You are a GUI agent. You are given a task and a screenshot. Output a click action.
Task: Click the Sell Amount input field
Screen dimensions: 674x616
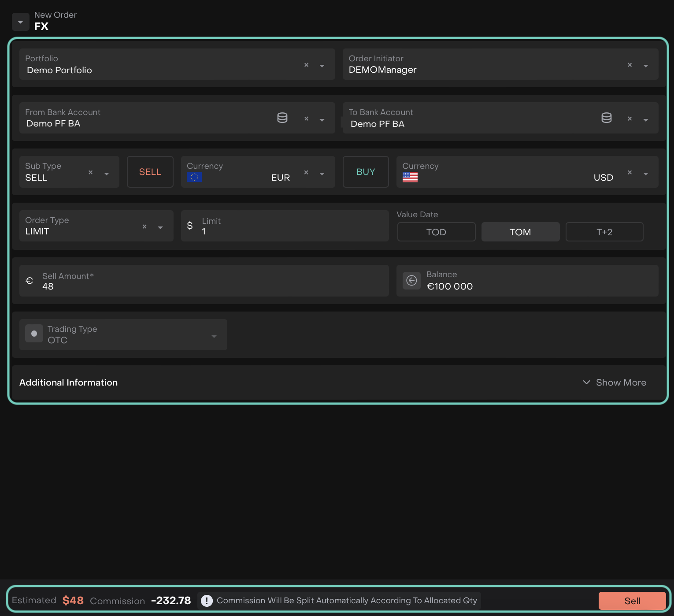(211, 286)
